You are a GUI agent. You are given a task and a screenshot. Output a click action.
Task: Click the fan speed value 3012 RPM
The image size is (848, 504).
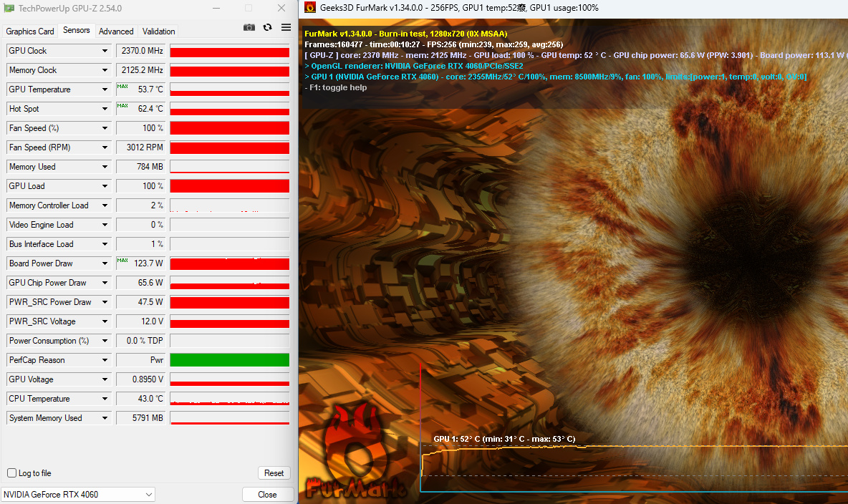pyautogui.click(x=140, y=147)
